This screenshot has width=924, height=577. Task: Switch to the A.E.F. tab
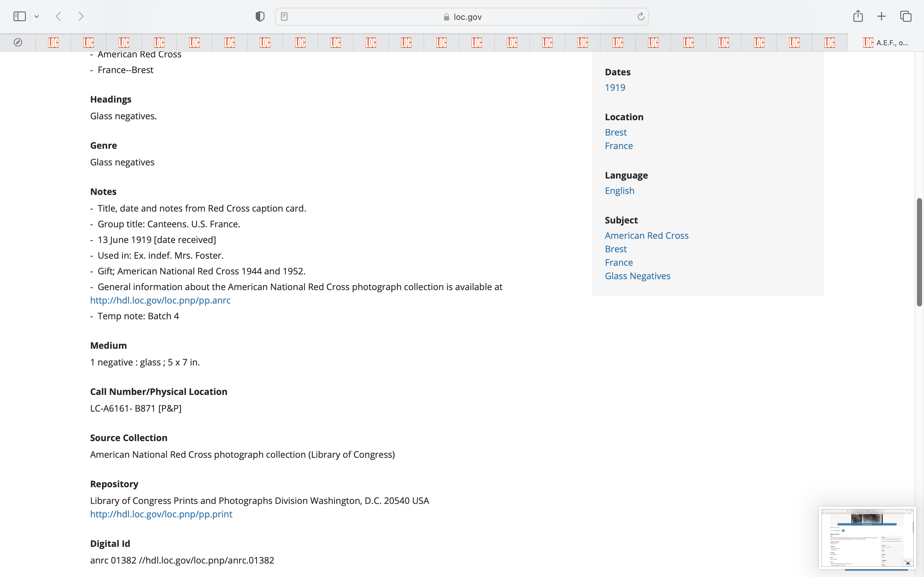tap(885, 42)
